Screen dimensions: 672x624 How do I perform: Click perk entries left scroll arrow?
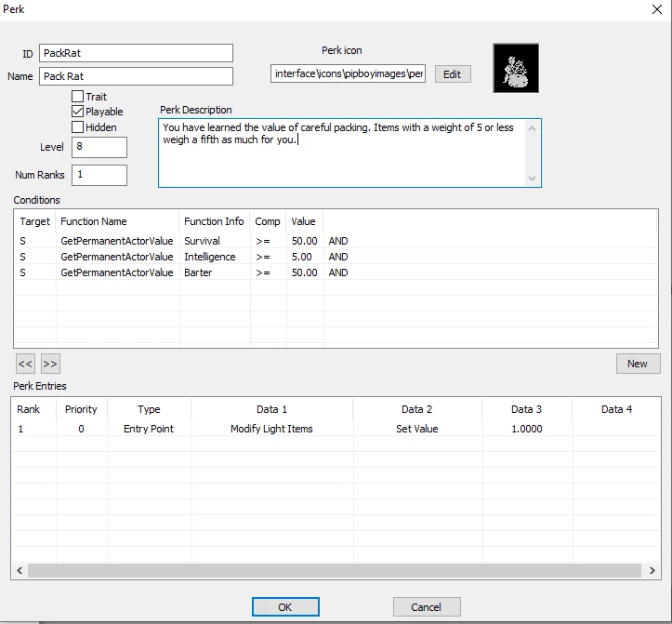(x=20, y=570)
